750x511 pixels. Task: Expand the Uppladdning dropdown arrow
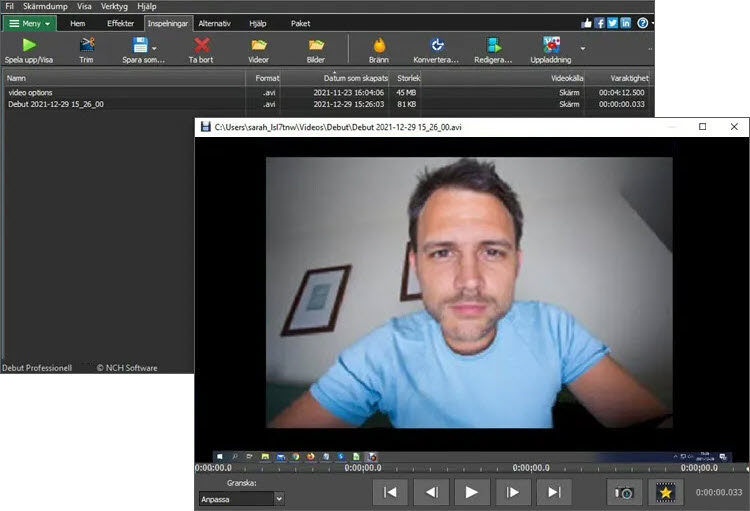point(583,48)
